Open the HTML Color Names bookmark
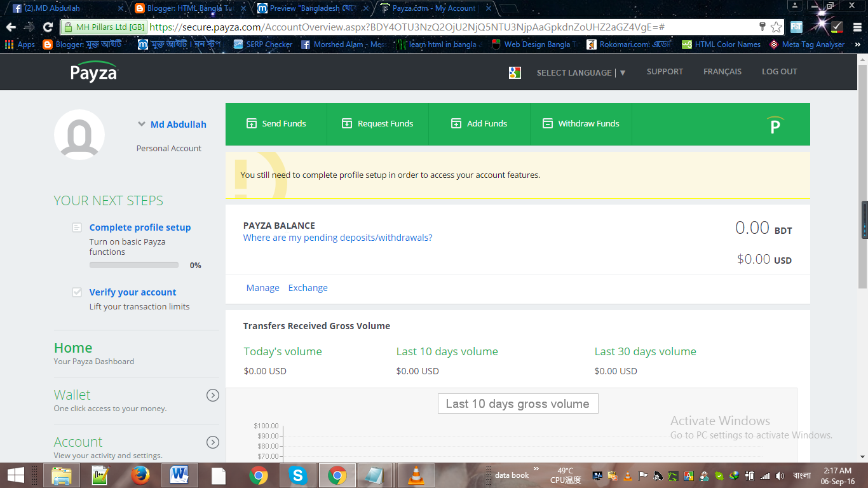868x488 pixels. point(721,44)
